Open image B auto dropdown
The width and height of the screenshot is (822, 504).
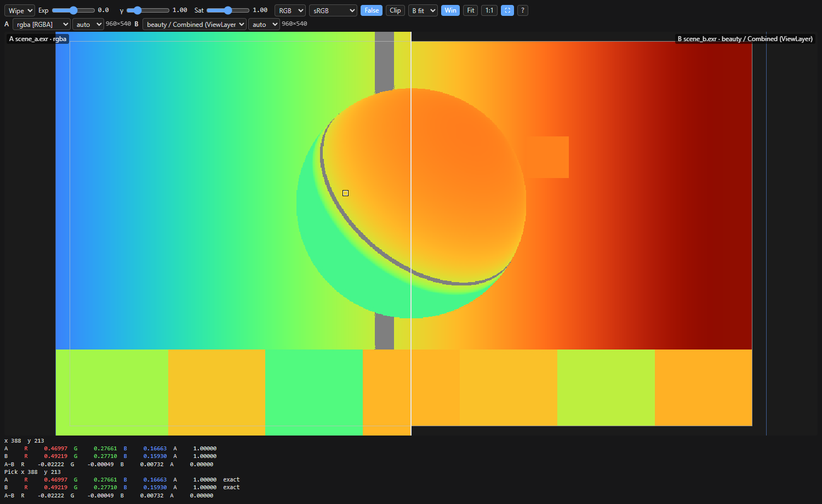(264, 24)
